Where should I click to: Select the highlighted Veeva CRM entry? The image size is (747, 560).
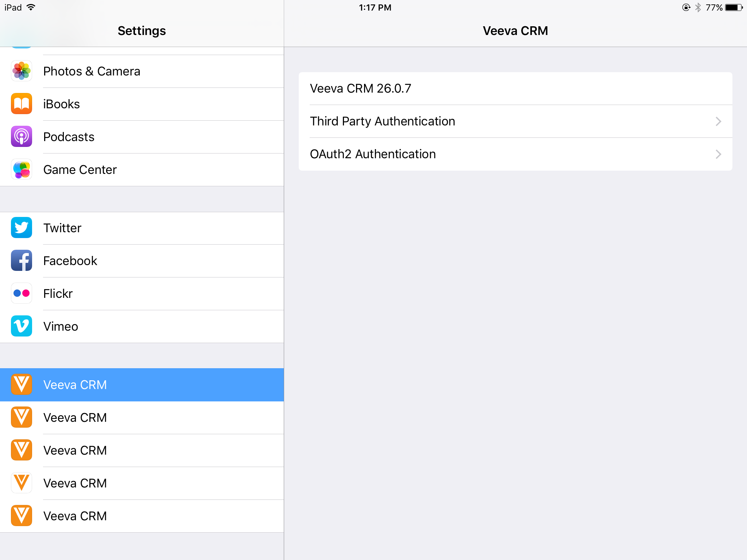click(x=142, y=385)
